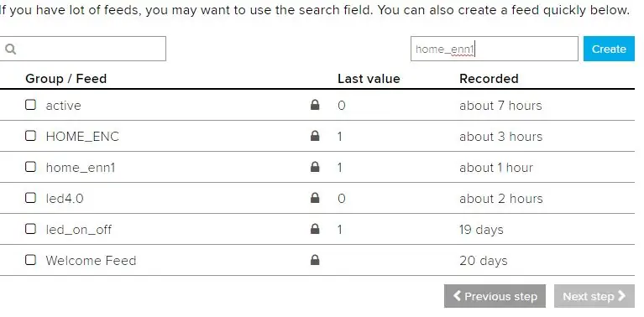Image resolution: width=644 pixels, height=317 pixels.
Task: Select the home_enn1 feed checkbox
Action: tap(30, 167)
